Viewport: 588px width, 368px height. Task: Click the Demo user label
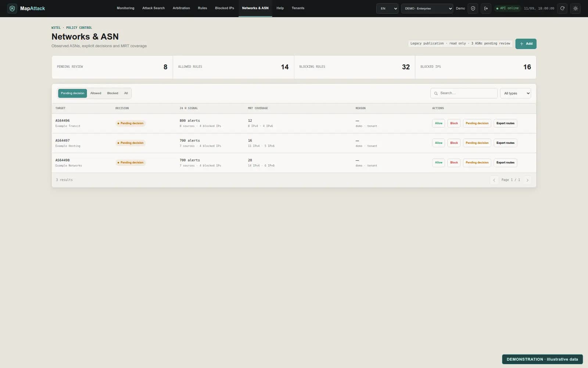(460, 8)
